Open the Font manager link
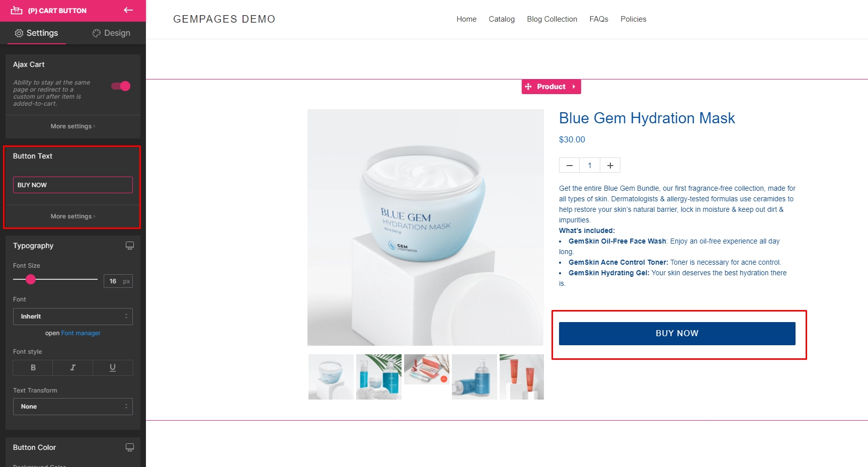868x467 pixels. click(x=81, y=333)
